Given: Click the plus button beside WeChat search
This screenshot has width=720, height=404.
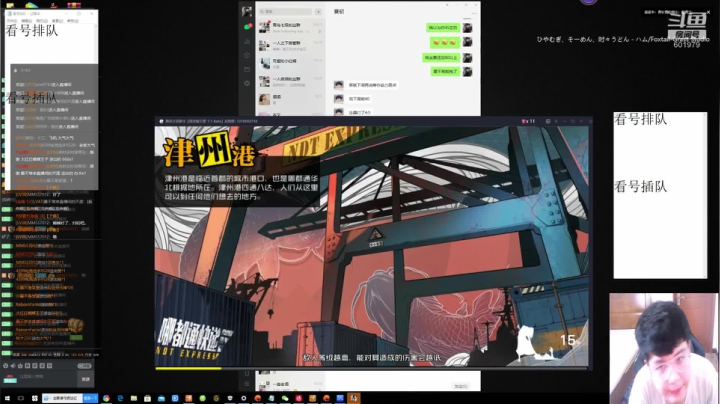Looking at the screenshot, I should click(x=318, y=11).
